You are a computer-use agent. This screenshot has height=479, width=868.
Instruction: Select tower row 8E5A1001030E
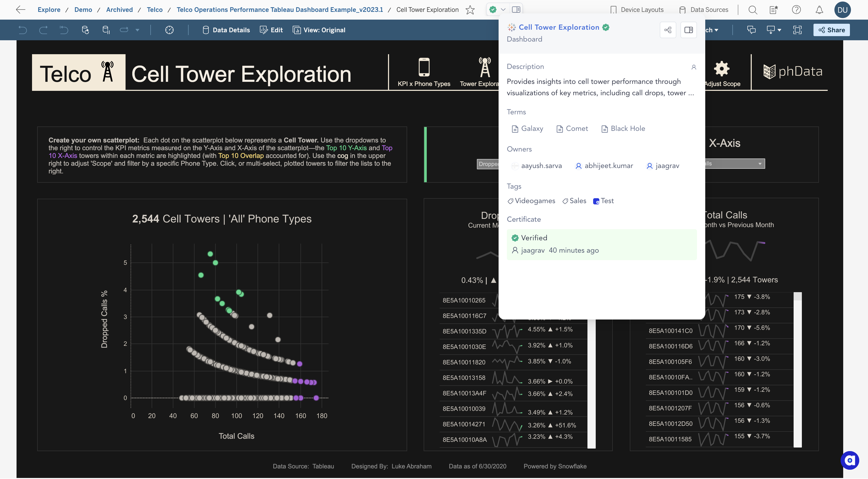[x=513, y=347]
